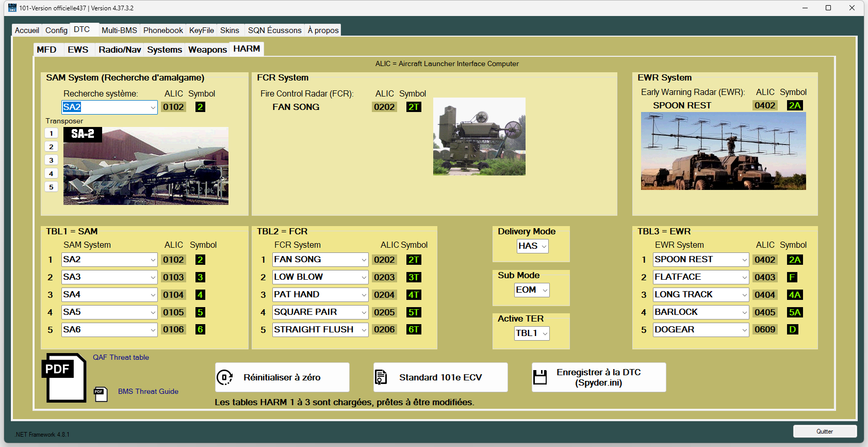Open the BMS Threat Guide link
This screenshot has height=447, width=868.
(148, 391)
